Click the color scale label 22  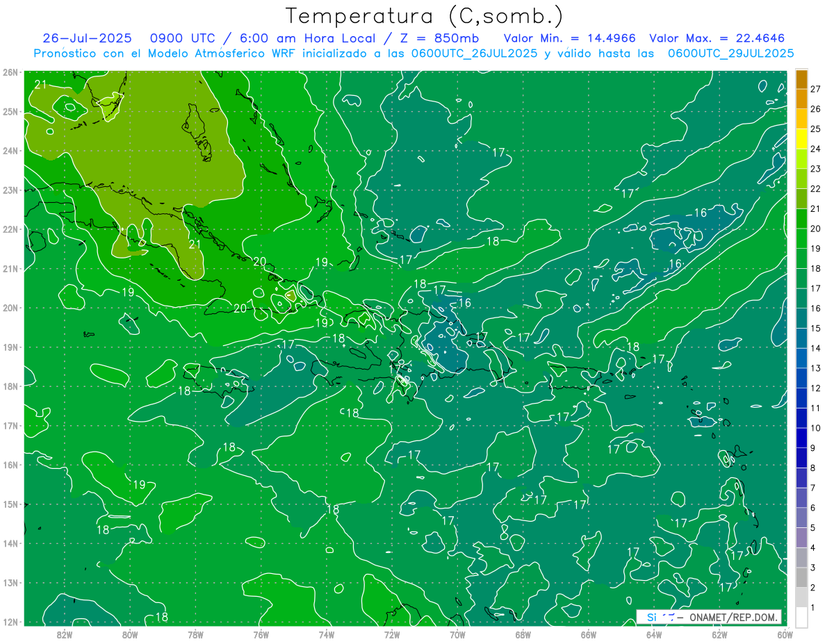click(815, 189)
